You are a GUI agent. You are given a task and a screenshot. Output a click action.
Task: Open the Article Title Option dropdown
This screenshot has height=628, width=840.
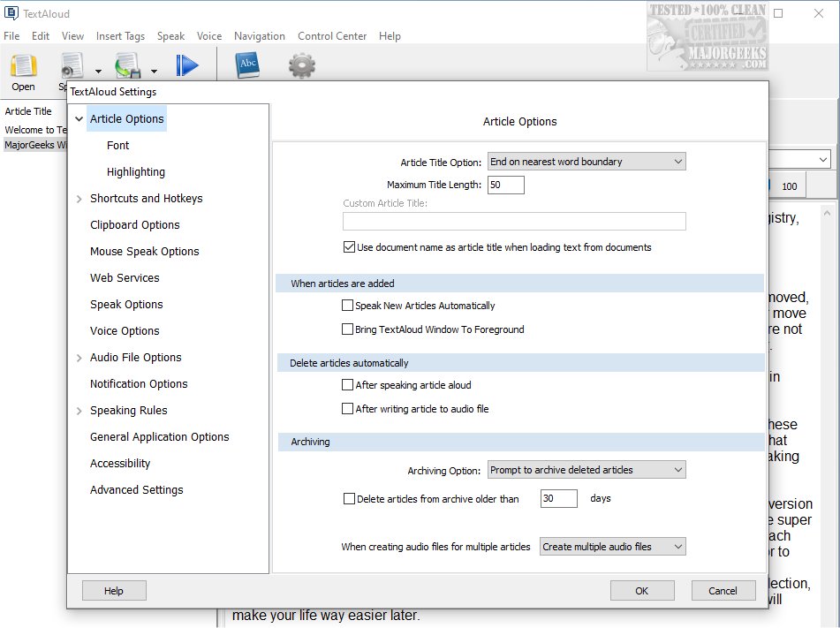pos(586,162)
